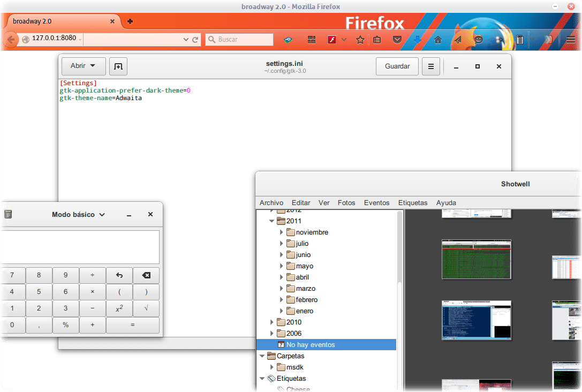The width and height of the screenshot is (582, 392).
Task: Open Firefox hamburger menu
Action: tap(571, 40)
